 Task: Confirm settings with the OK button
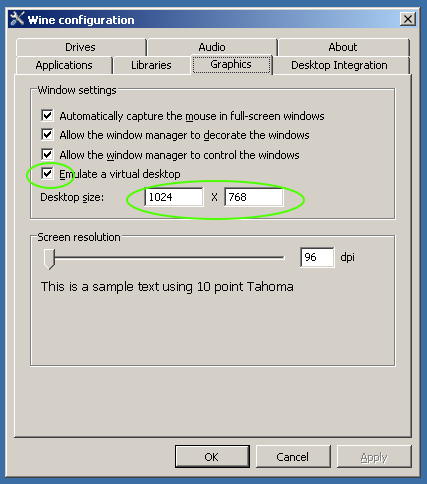point(212,456)
